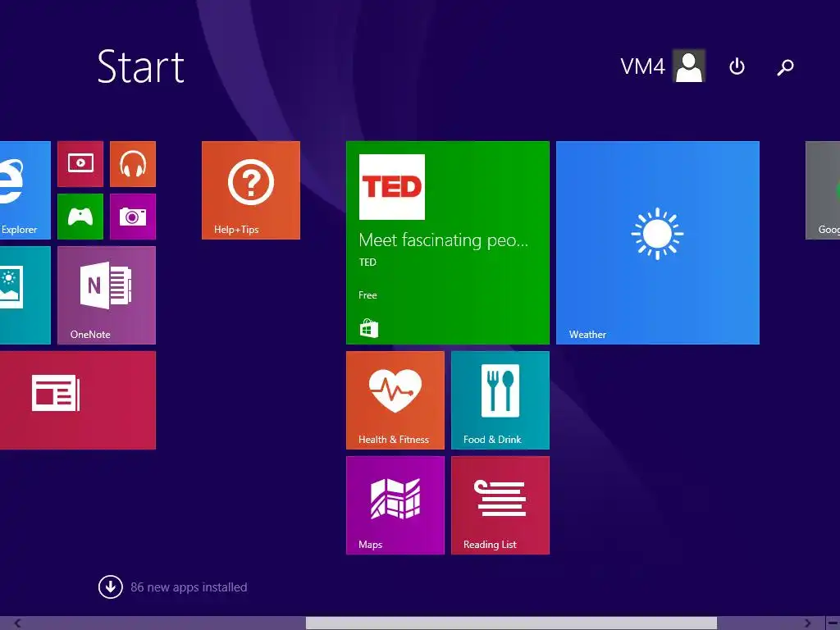This screenshot has width=840, height=630.
Task: Launch the Health & Fitness tile
Action: [395, 400]
